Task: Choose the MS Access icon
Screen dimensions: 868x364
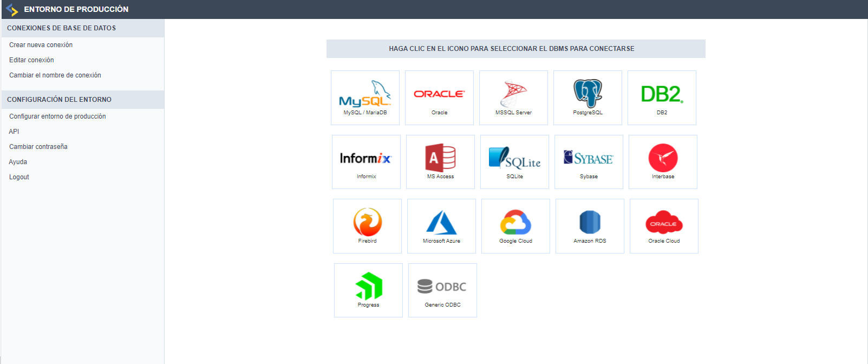Action: 440,159
